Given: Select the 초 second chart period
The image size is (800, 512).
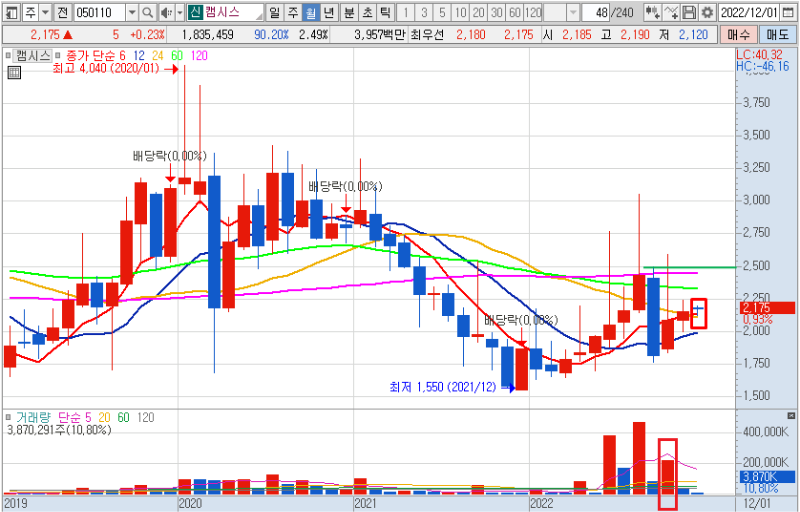Looking at the screenshot, I should (x=367, y=12).
